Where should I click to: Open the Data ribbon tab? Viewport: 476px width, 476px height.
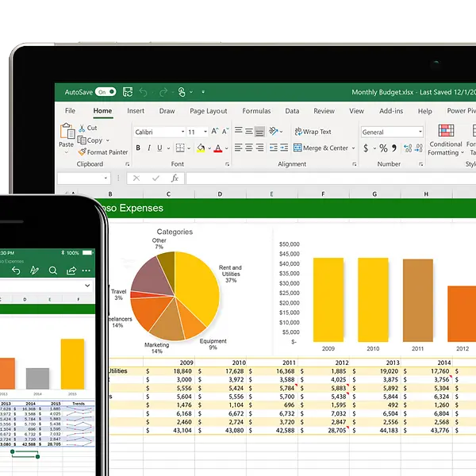pos(292,111)
